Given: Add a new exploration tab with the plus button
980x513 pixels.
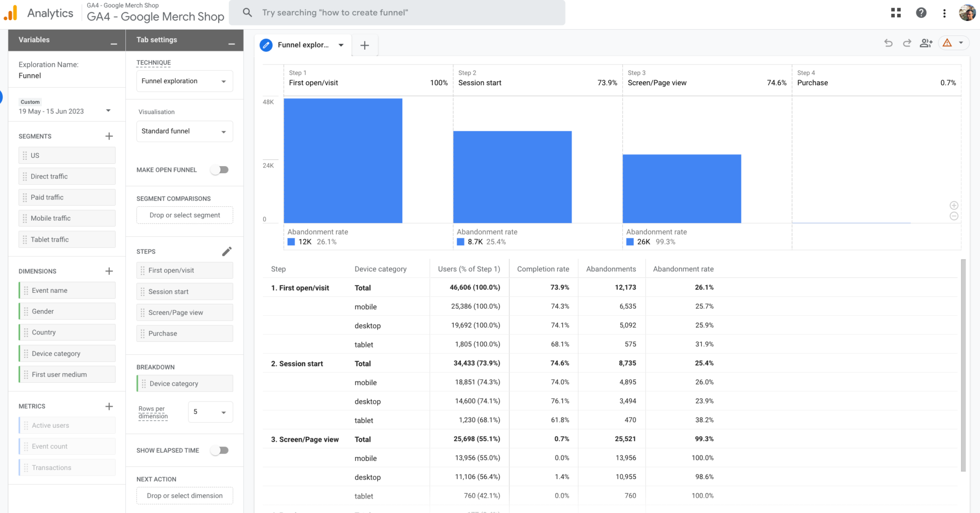Looking at the screenshot, I should point(365,45).
